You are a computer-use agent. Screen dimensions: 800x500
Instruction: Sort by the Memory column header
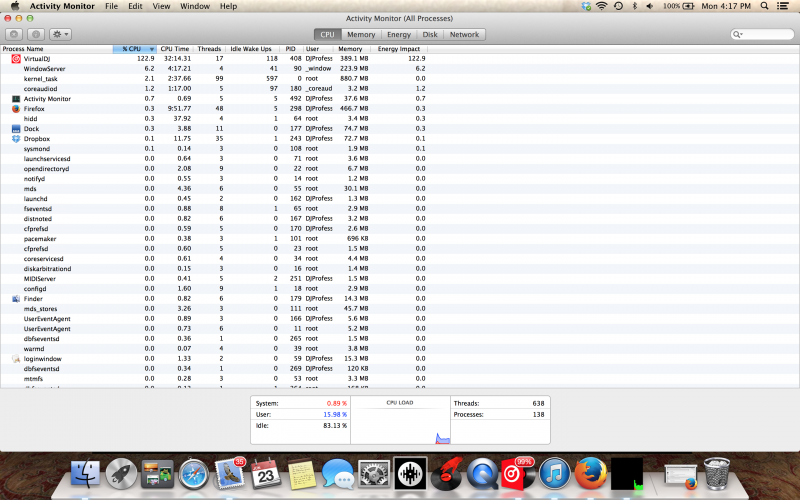point(351,49)
